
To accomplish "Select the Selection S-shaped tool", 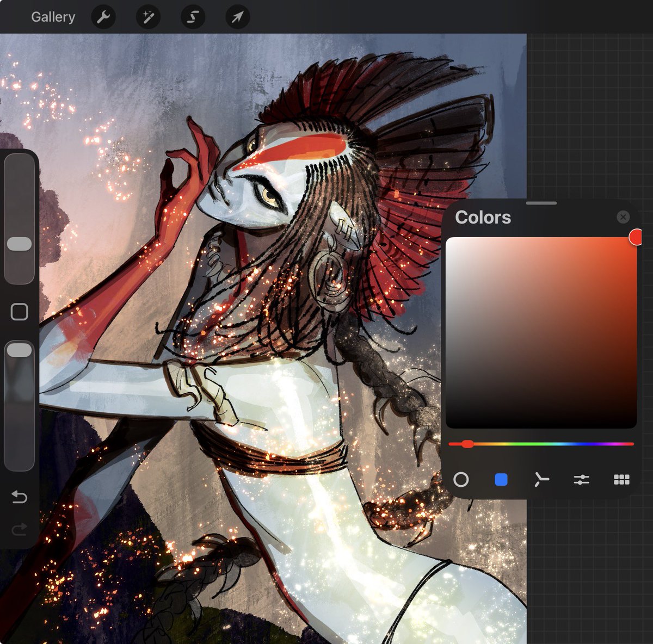I will (193, 17).
